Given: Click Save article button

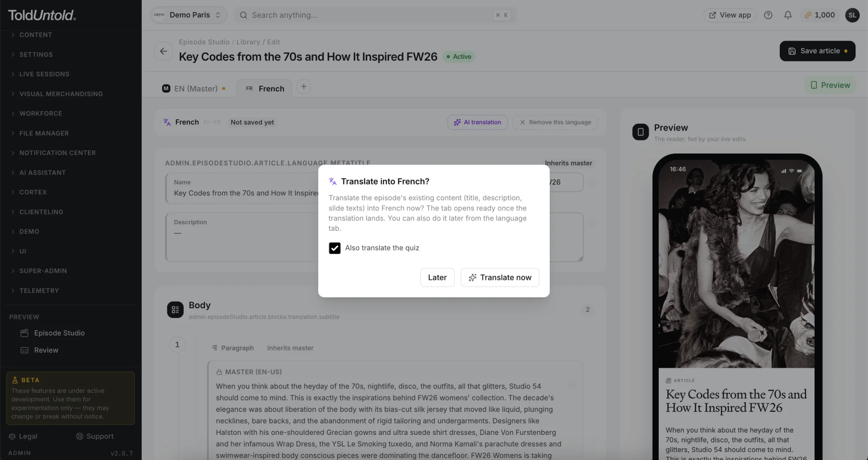Looking at the screenshot, I should [x=817, y=51].
